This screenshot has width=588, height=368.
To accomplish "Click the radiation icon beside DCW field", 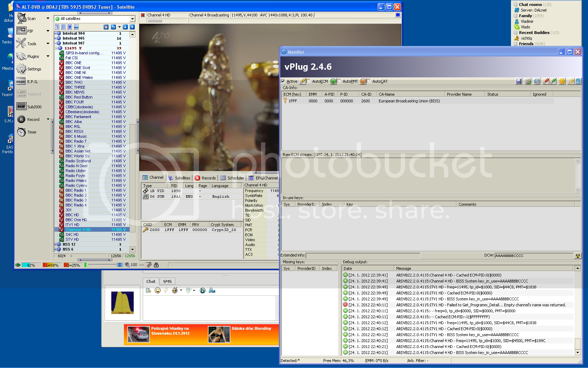I will point(578,255).
